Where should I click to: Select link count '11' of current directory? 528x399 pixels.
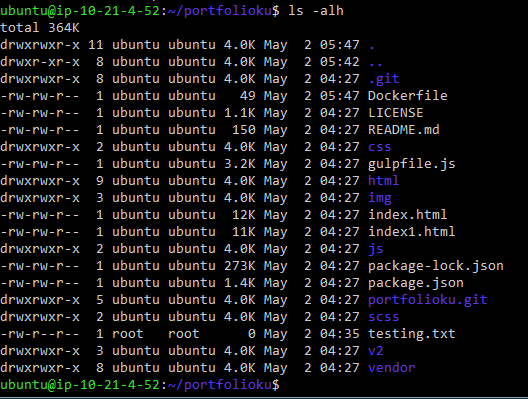(96, 45)
